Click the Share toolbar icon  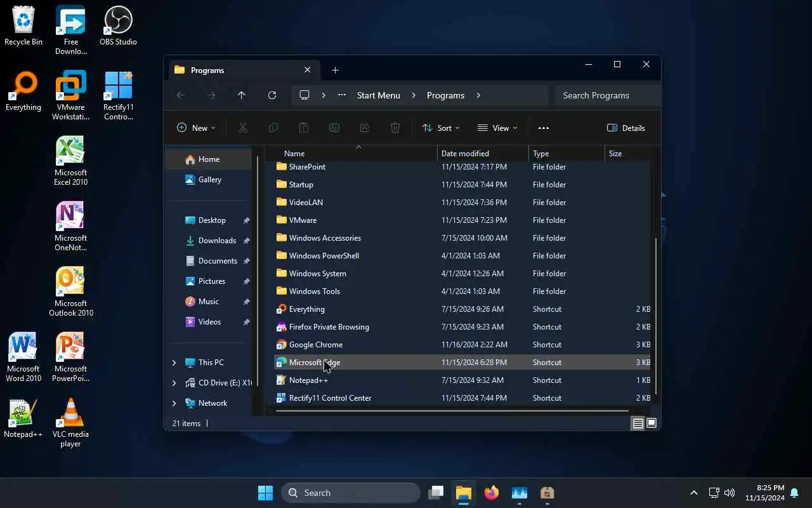point(365,128)
